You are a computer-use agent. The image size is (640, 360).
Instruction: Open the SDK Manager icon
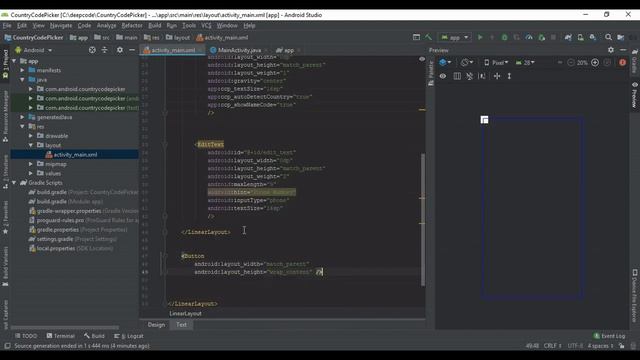coord(593,37)
